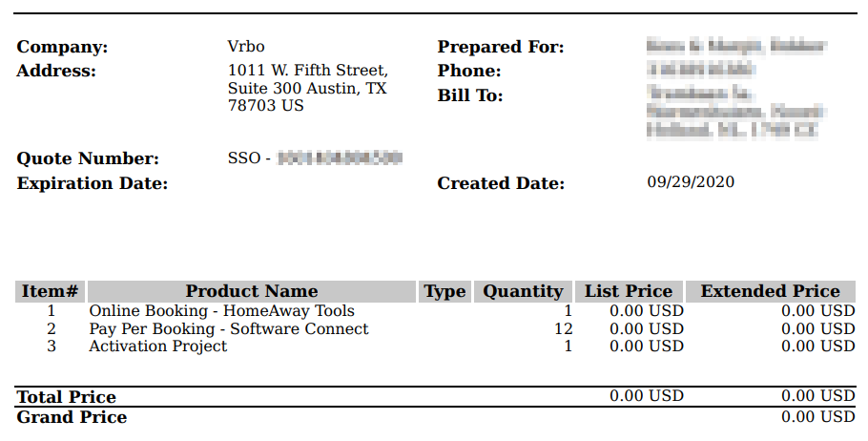Select the List Price column header
Screen dimensions: 868x441
click(629, 291)
